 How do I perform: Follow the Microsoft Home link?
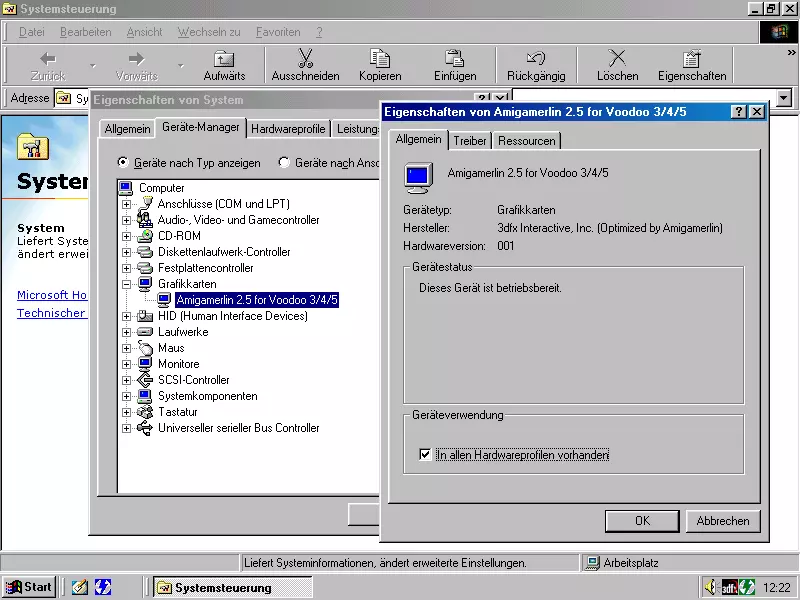[x=52, y=295]
